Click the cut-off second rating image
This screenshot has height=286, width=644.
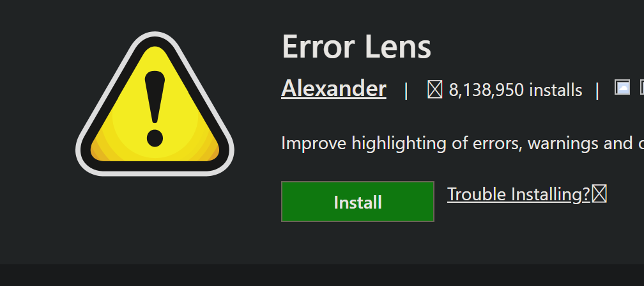(642, 87)
